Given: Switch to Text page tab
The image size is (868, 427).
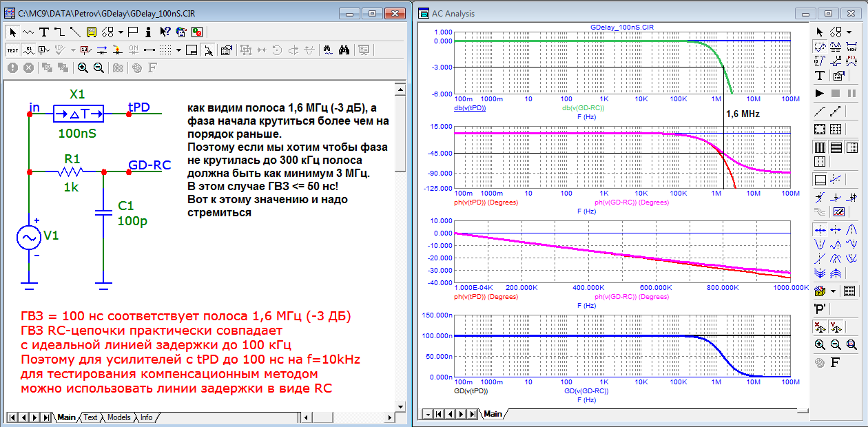Looking at the screenshot, I should click(x=90, y=417).
